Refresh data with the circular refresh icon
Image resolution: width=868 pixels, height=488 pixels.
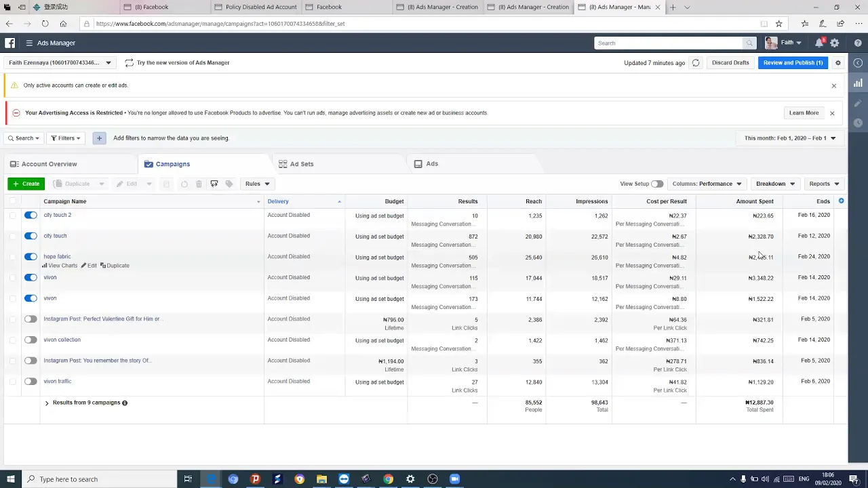coord(695,63)
